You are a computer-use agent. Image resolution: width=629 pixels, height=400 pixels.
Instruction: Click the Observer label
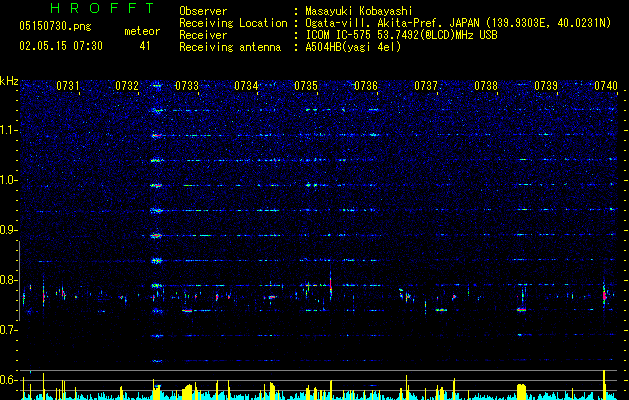tap(203, 11)
